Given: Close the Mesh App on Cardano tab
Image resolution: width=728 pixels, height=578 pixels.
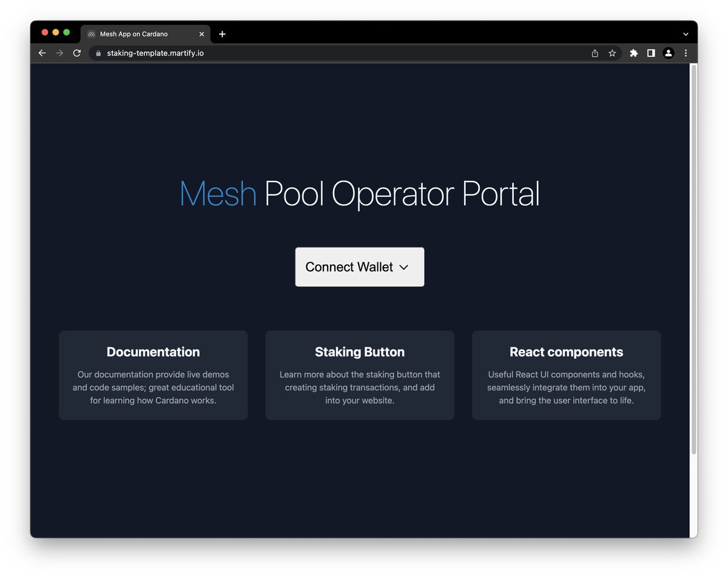Looking at the screenshot, I should [202, 34].
